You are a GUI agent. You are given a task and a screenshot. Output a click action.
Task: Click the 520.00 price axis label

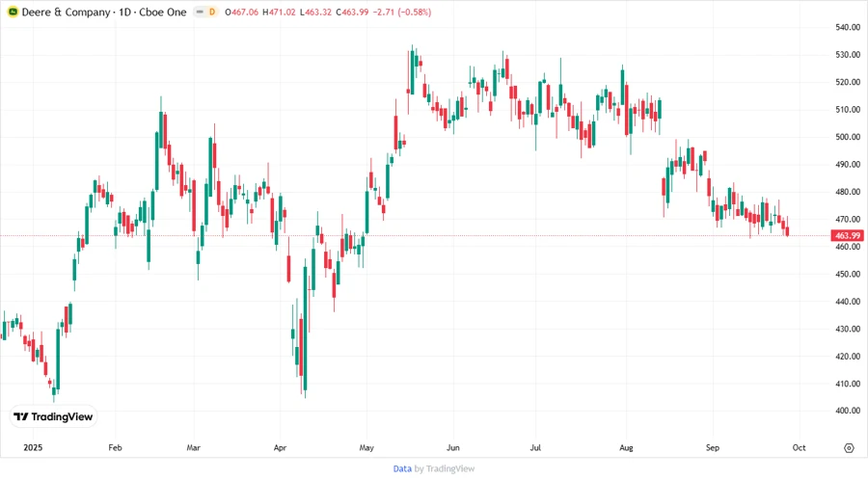pyautogui.click(x=848, y=82)
